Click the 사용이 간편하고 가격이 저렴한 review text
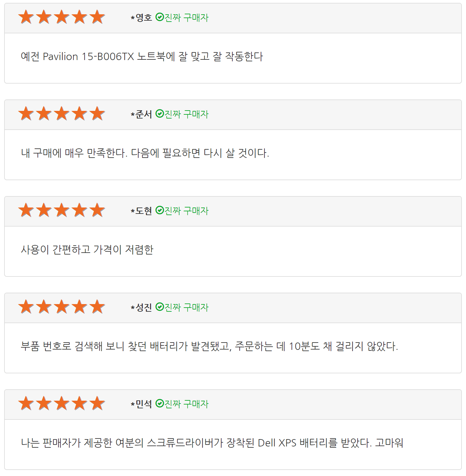 87,250
